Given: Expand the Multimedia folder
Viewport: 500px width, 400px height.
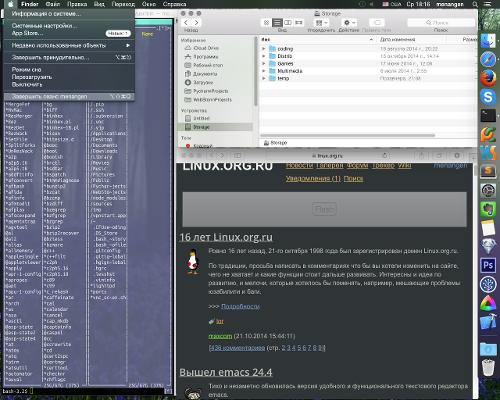Looking at the screenshot, I should tap(264, 71).
